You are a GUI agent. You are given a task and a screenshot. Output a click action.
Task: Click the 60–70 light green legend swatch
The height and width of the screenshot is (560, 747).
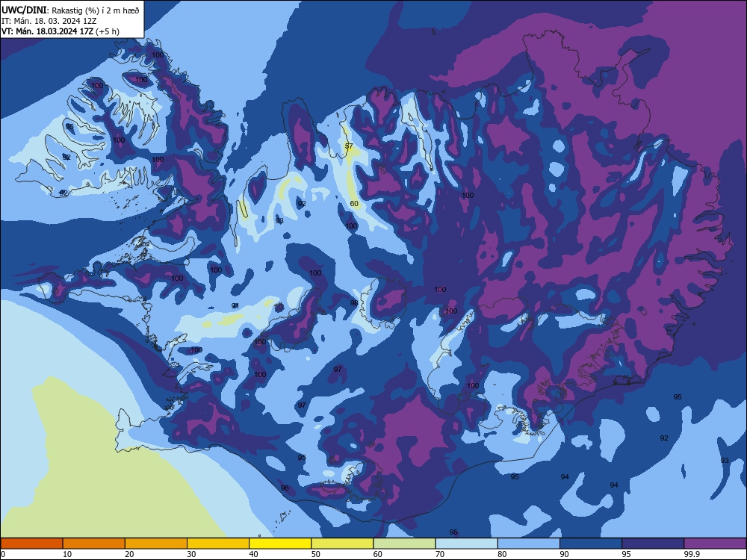(x=404, y=544)
